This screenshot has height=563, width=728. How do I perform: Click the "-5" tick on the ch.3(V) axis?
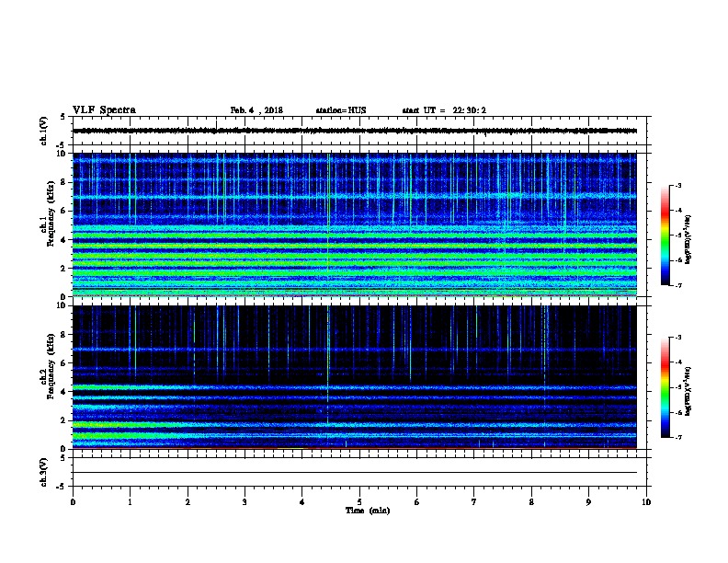61,487
